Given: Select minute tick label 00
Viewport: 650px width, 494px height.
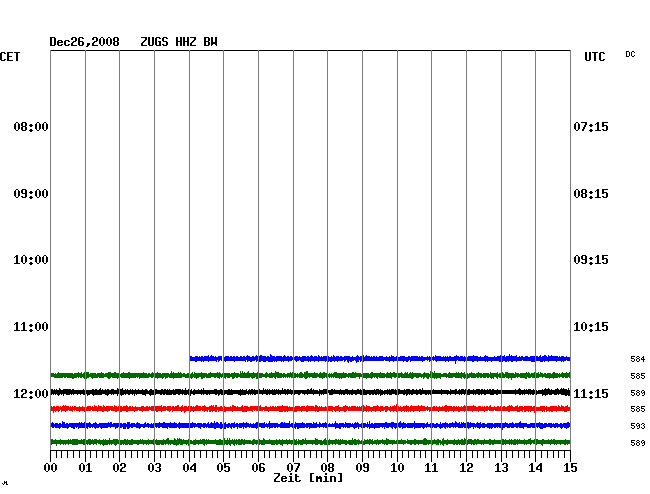Looking at the screenshot, I should tap(51, 468).
